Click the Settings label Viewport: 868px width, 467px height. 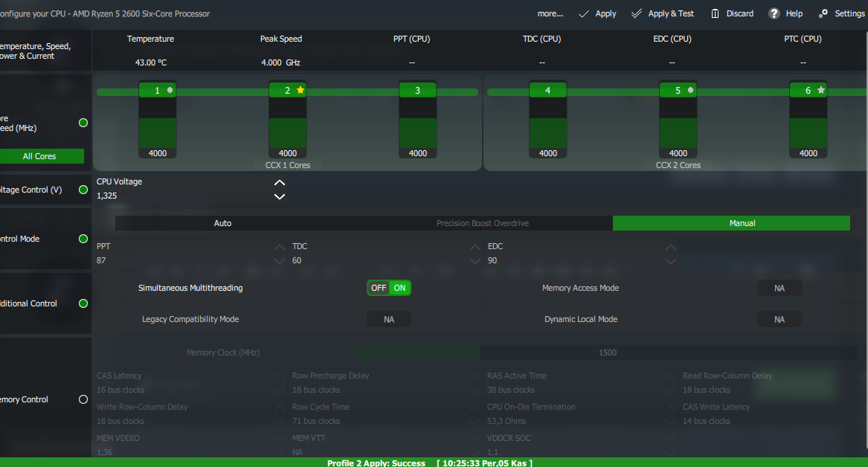pyautogui.click(x=849, y=14)
